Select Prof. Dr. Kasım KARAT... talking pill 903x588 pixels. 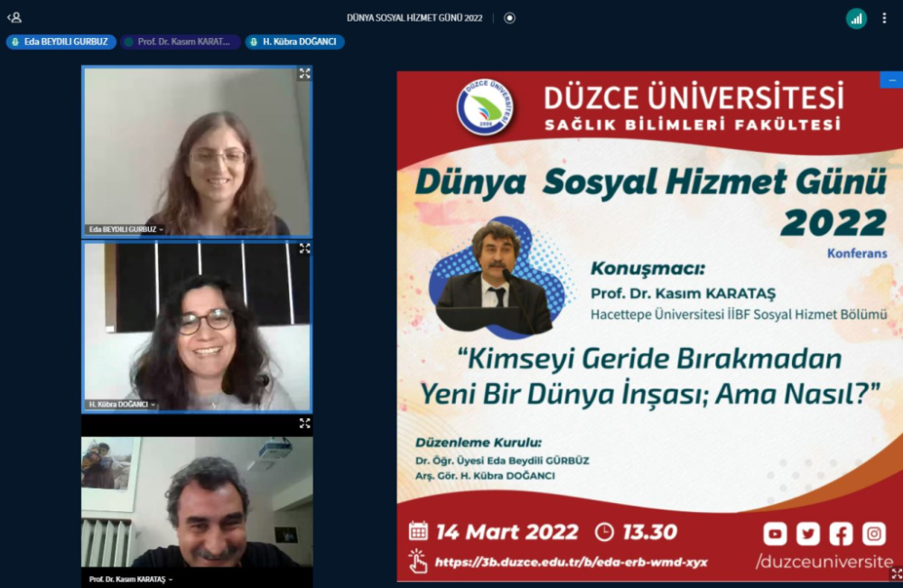point(180,42)
